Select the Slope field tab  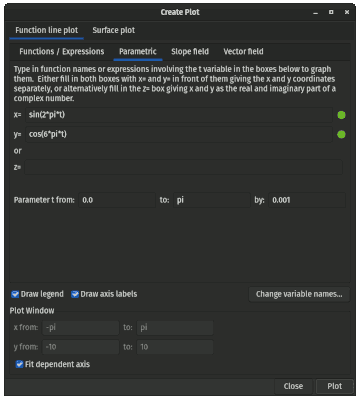click(x=190, y=51)
